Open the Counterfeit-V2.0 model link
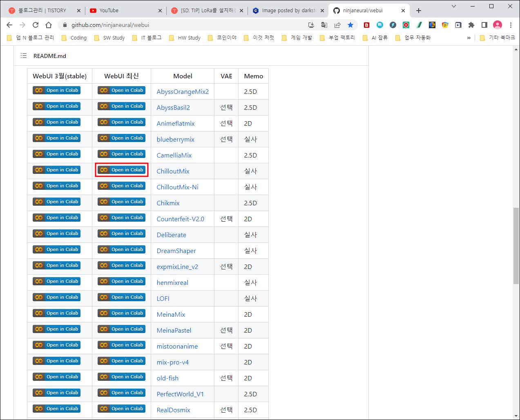The width and height of the screenshot is (520, 420). tap(180, 219)
